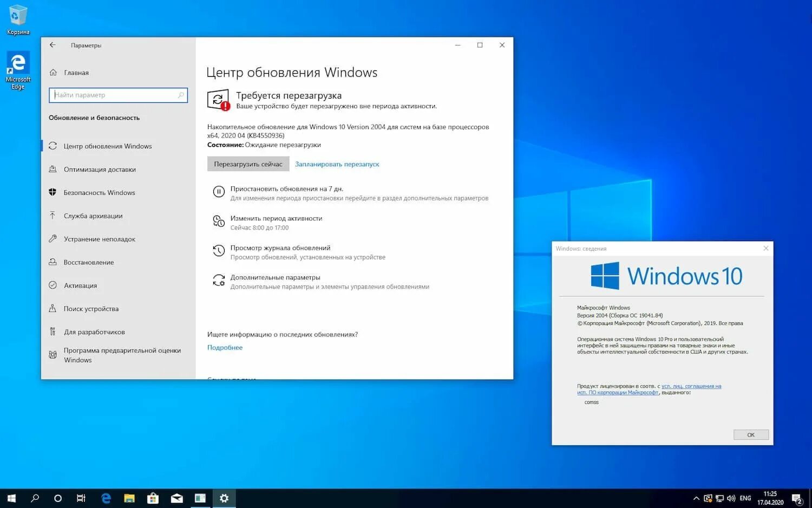Open Дополнительные параметры option
Screen dimensions: 812x508
point(275,278)
